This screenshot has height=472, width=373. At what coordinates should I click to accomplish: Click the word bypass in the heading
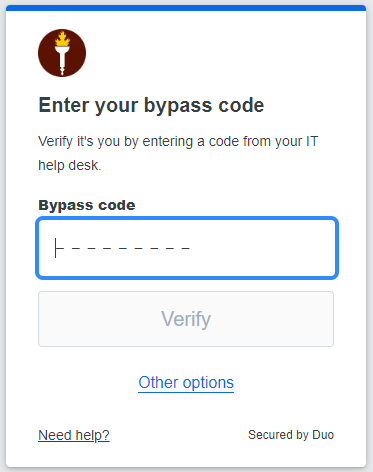(178, 106)
